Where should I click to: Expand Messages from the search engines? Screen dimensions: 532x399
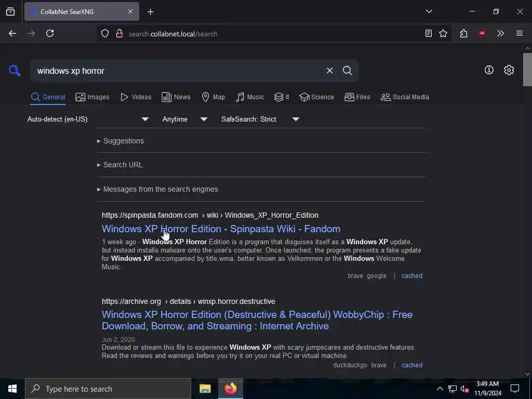coord(157,189)
